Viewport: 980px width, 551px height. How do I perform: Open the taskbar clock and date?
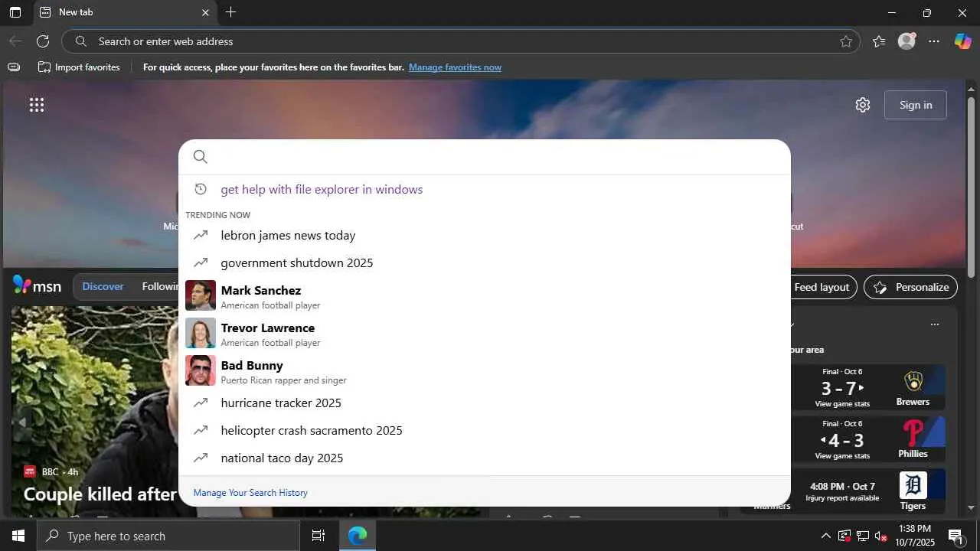[x=914, y=536]
